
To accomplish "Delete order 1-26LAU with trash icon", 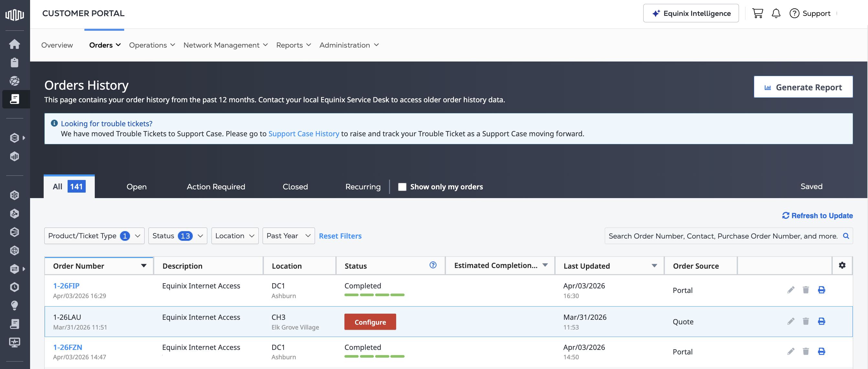I will pos(805,321).
